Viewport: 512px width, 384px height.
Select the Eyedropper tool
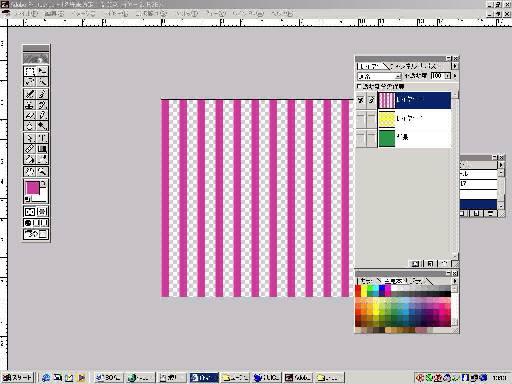point(42,159)
